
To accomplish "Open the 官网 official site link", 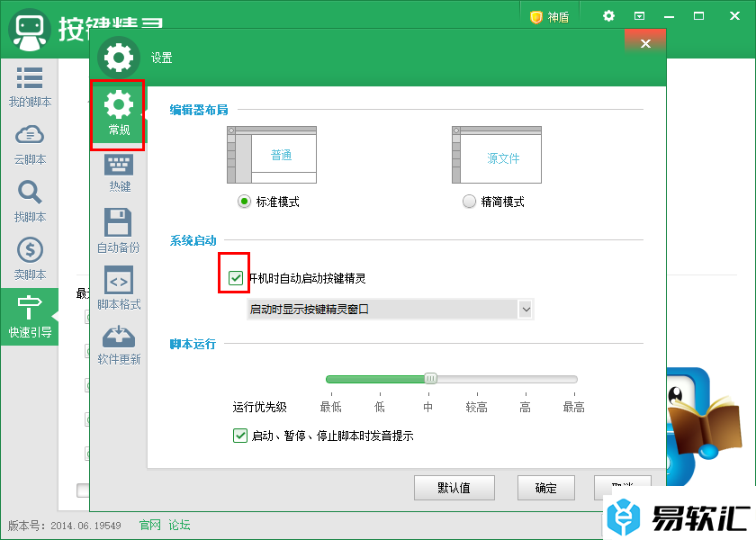I will click(149, 525).
